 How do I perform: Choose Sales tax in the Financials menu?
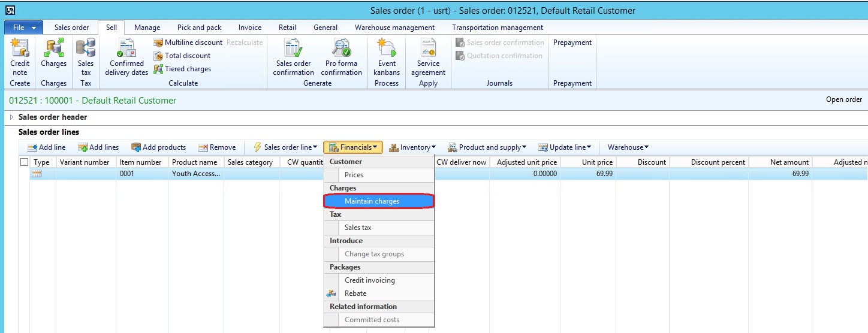pyautogui.click(x=358, y=228)
